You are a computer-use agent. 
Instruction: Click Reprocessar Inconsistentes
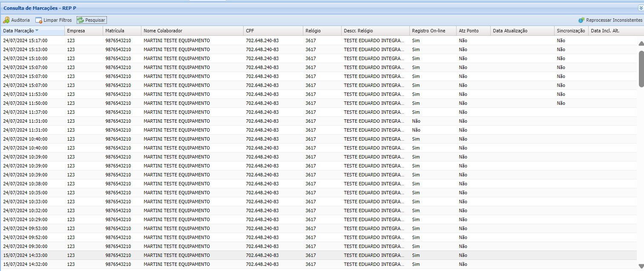coord(610,20)
